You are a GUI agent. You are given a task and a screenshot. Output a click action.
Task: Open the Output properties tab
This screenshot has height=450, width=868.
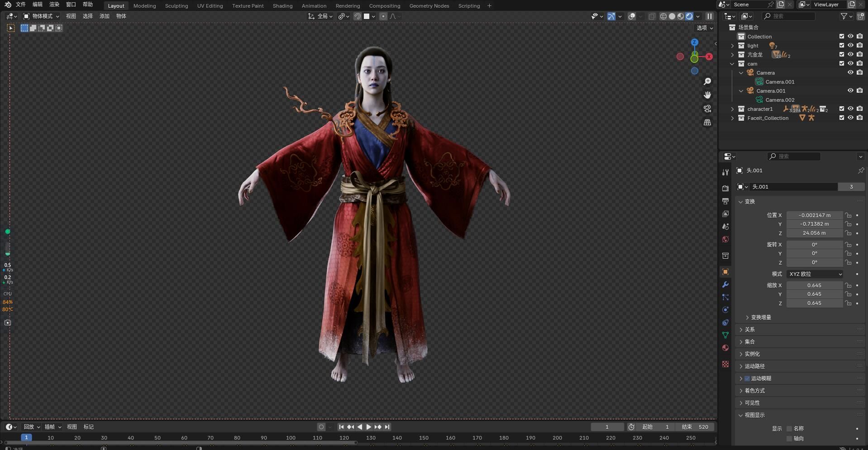(x=725, y=201)
